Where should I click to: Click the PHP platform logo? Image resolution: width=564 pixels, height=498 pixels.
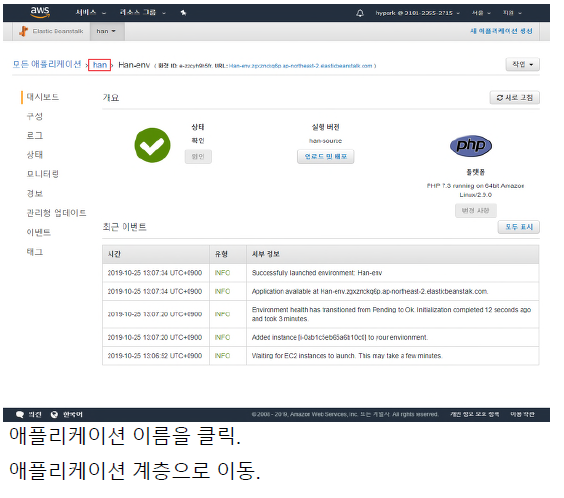click(471, 146)
